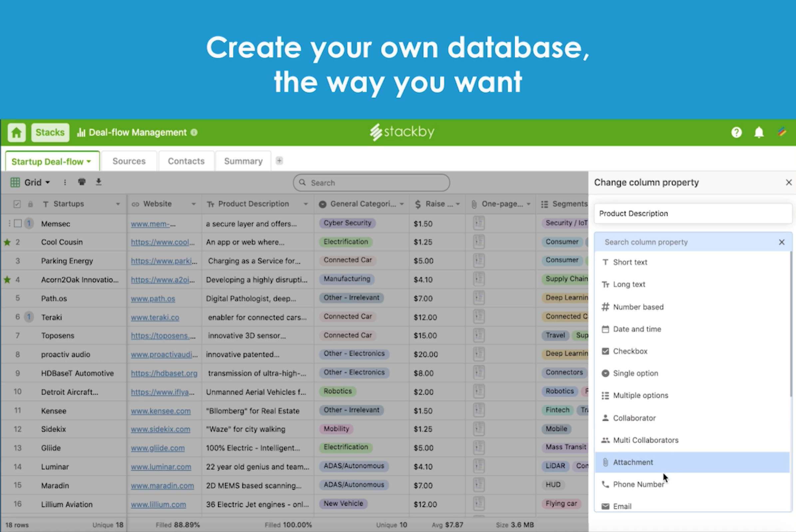The height and width of the screenshot is (532, 796).
Task: Focus the Search field in toolbar
Action: click(371, 183)
